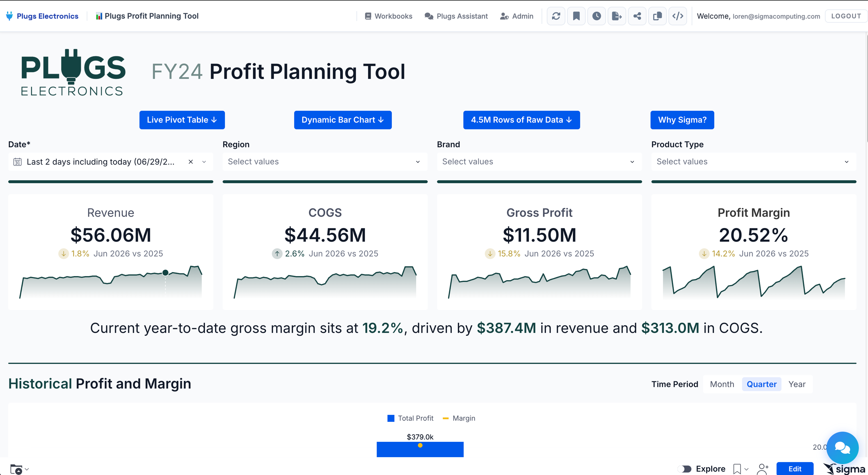Click the LOGOUT button
The image size is (868, 475).
[x=846, y=16]
